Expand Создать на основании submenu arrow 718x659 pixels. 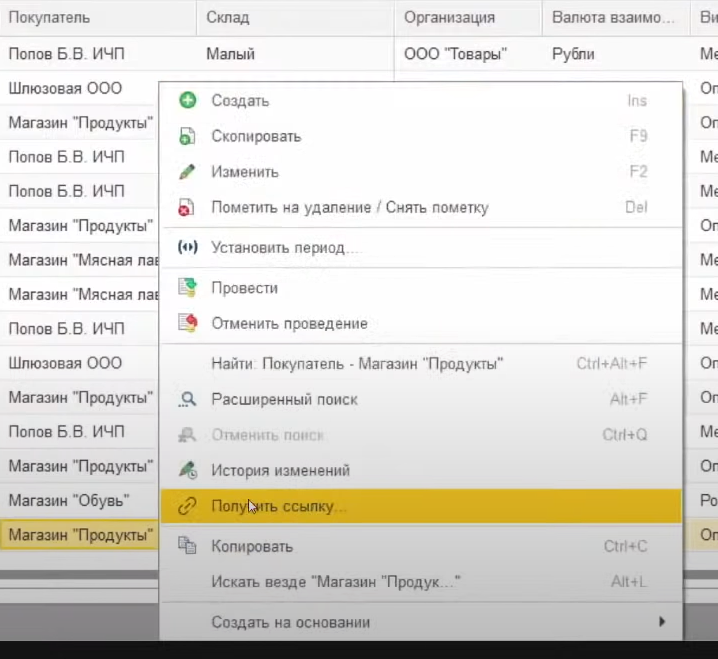pos(662,621)
